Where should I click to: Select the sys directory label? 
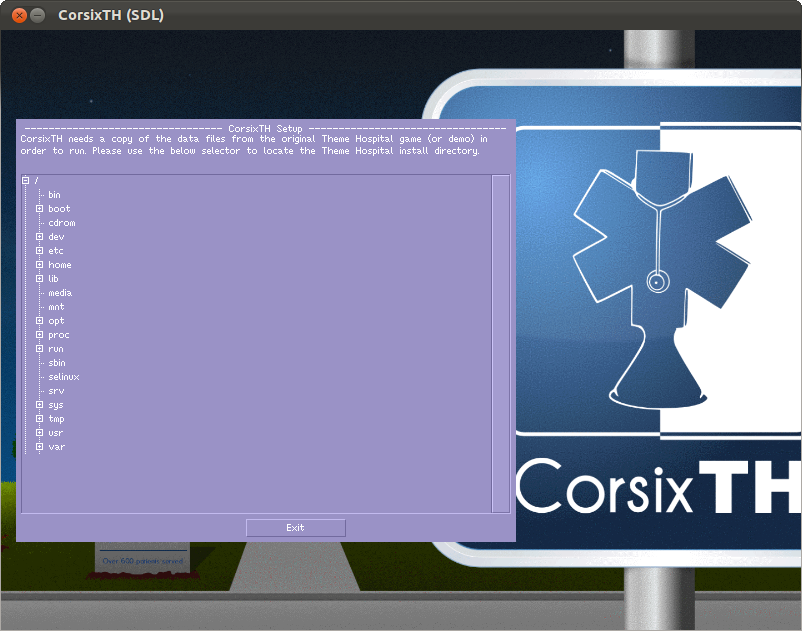(56, 405)
